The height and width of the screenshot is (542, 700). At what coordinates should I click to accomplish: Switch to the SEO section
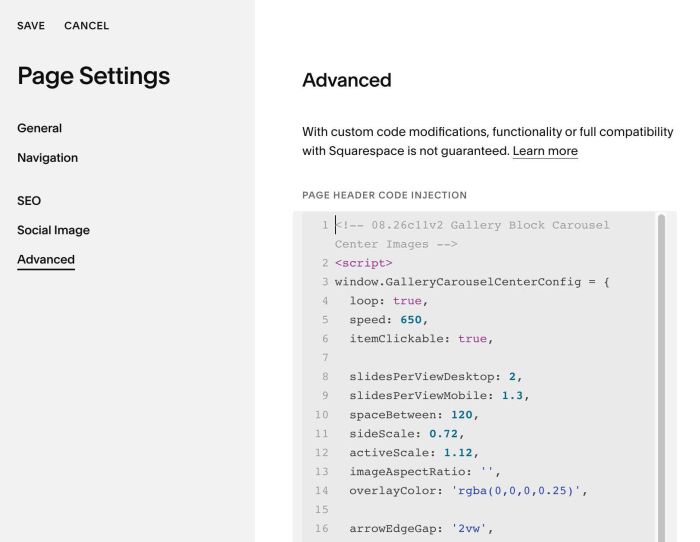click(29, 201)
